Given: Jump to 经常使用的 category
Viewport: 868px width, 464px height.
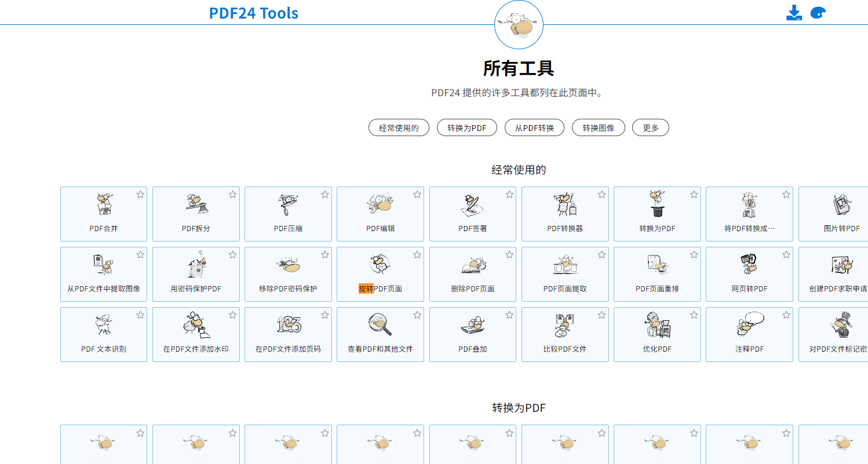Looking at the screenshot, I should (399, 128).
